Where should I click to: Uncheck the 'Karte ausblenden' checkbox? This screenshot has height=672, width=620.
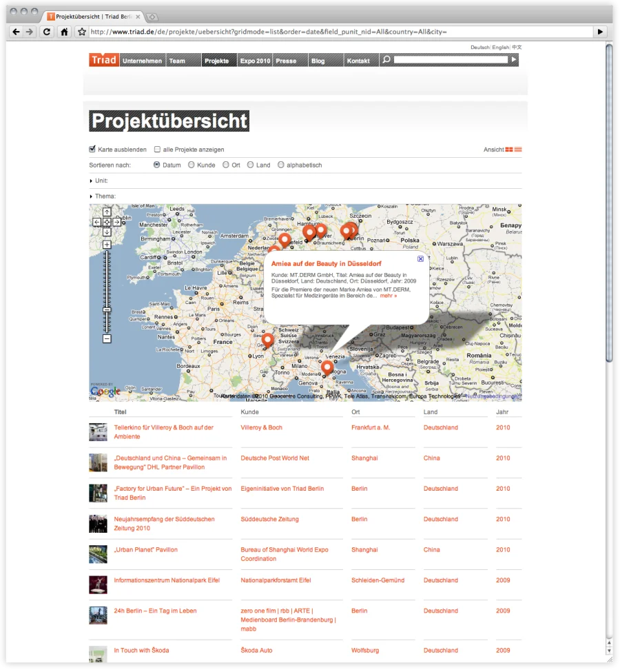93,150
